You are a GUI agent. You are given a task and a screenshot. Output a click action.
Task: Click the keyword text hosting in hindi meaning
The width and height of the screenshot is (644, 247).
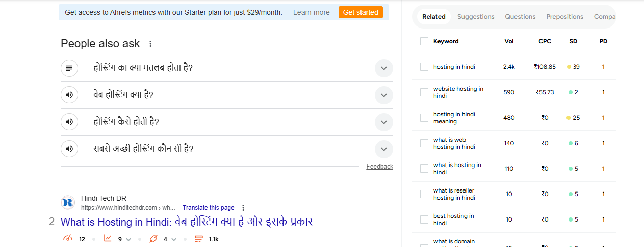454,118
